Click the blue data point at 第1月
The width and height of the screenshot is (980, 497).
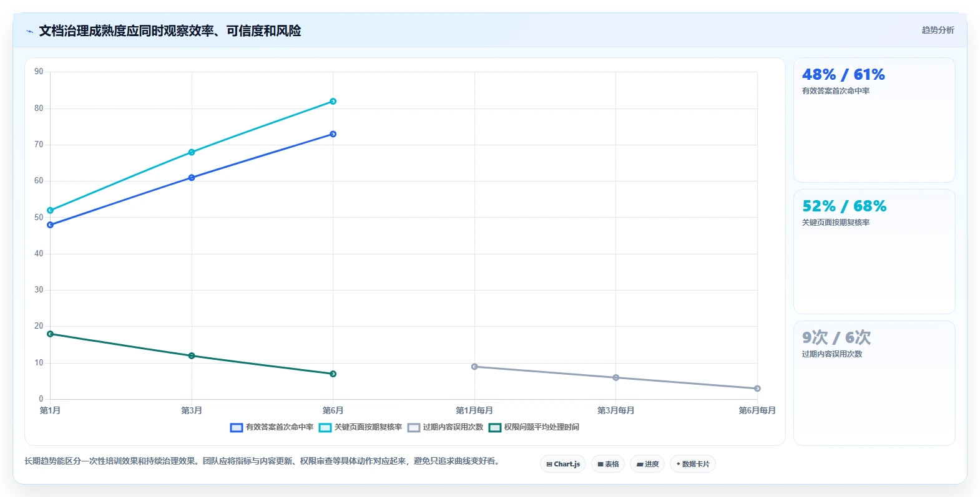[50, 224]
